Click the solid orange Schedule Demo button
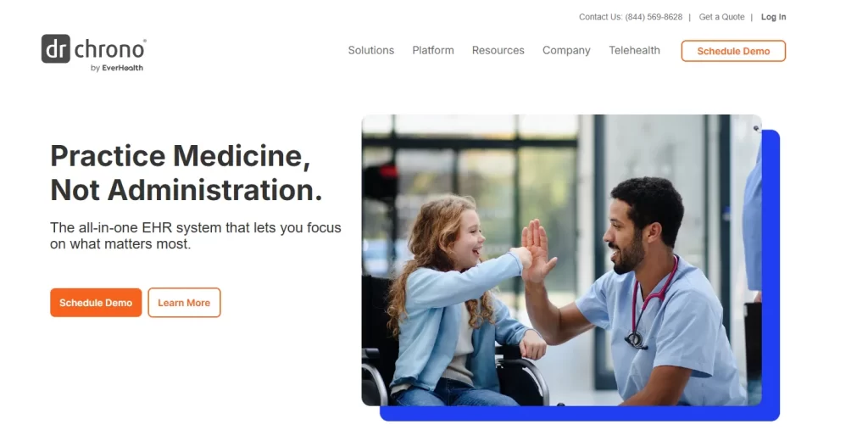868x441 pixels. point(96,303)
